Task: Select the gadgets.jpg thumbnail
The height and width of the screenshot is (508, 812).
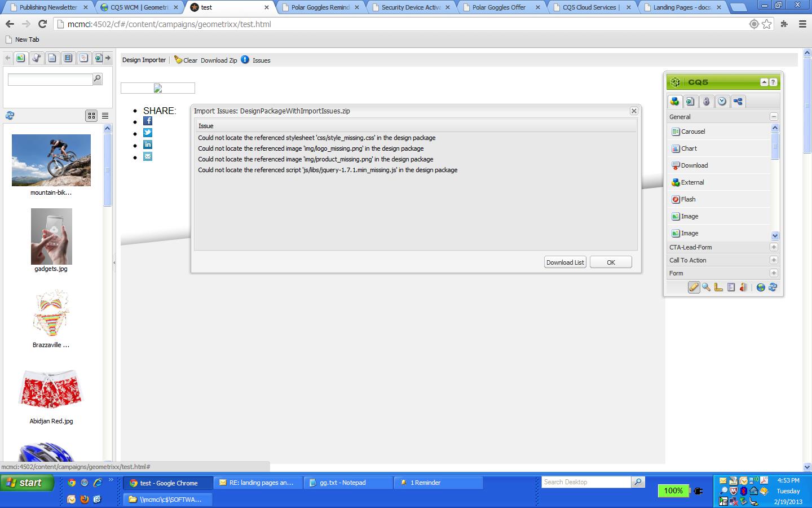Action: click(x=51, y=236)
